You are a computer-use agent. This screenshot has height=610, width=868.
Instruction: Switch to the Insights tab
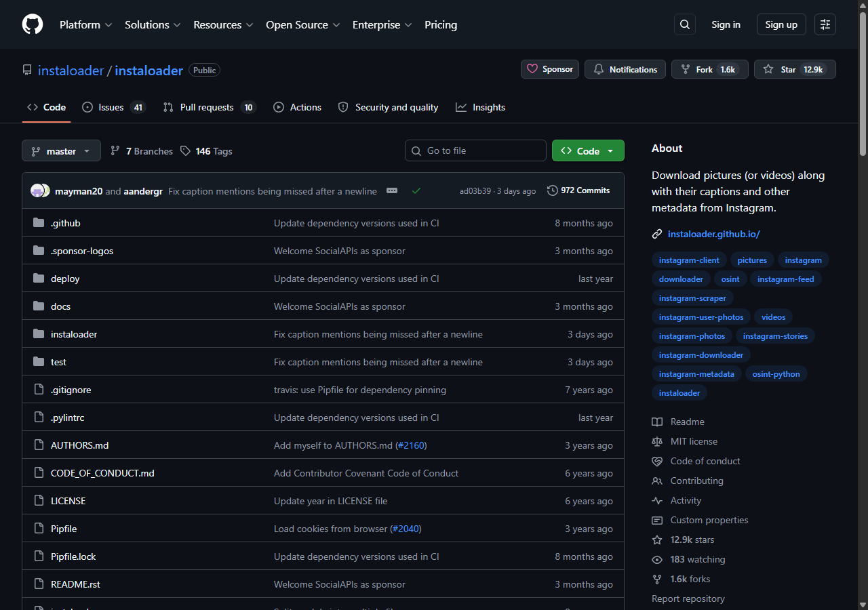[480, 107]
